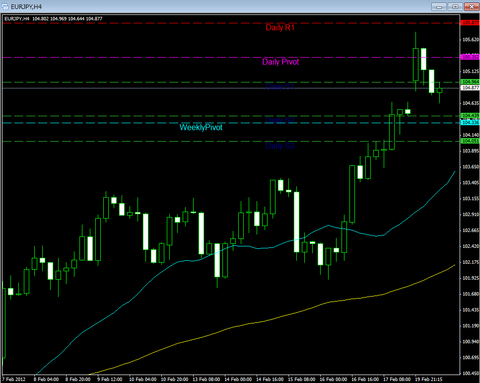Click the 100.695 price scale value
The width and height of the screenshot is (480, 383).
click(x=470, y=358)
